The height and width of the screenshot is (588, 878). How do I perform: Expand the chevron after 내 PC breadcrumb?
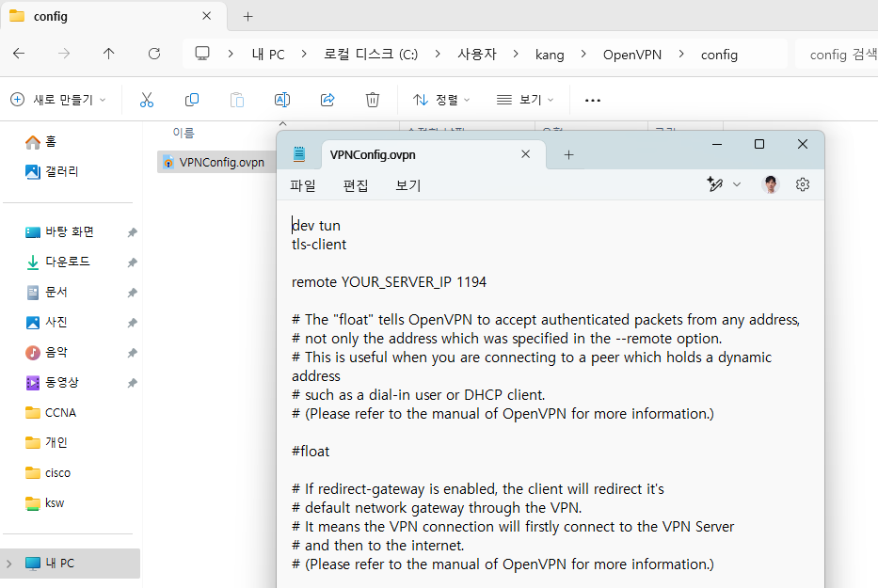304,54
